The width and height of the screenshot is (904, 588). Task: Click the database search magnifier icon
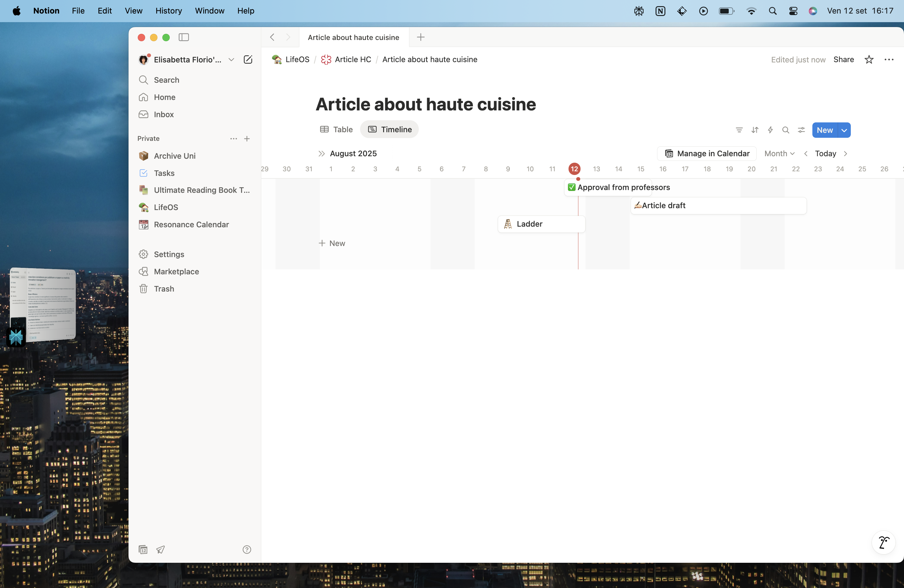[786, 130]
